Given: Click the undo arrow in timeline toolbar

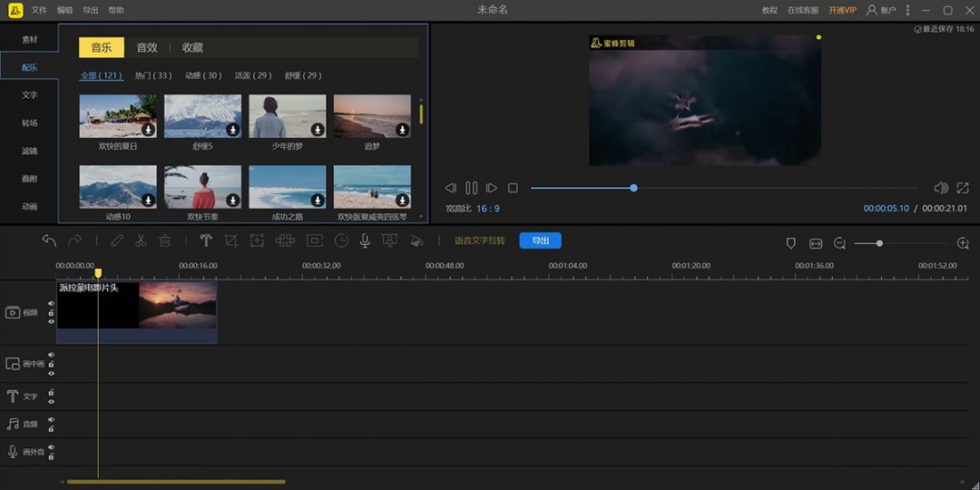Looking at the screenshot, I should click(x=49, y=240).
